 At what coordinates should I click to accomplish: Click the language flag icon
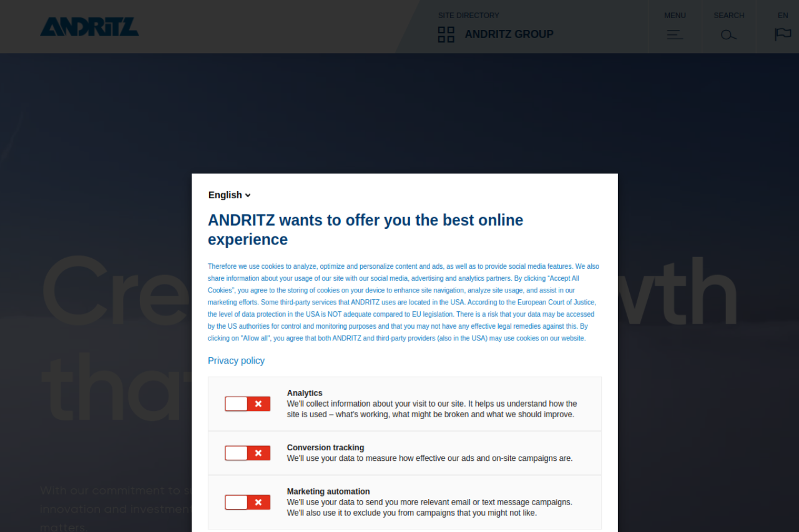tap(782, 34)
